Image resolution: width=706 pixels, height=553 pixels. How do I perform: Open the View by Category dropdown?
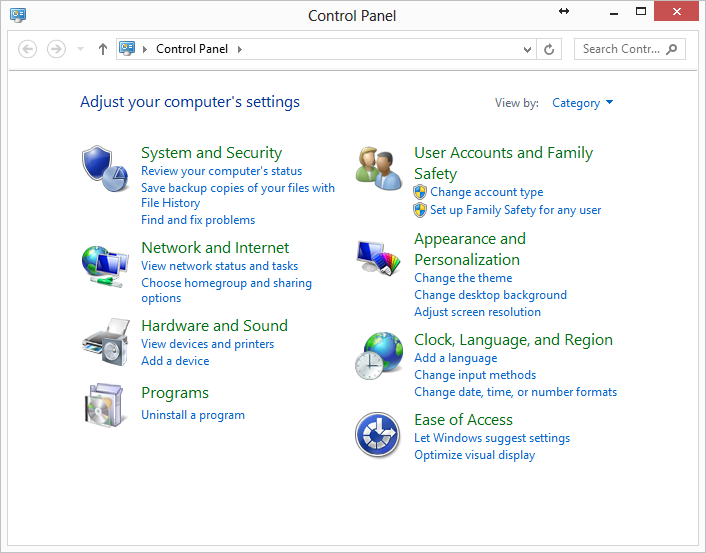click(582, 103)
